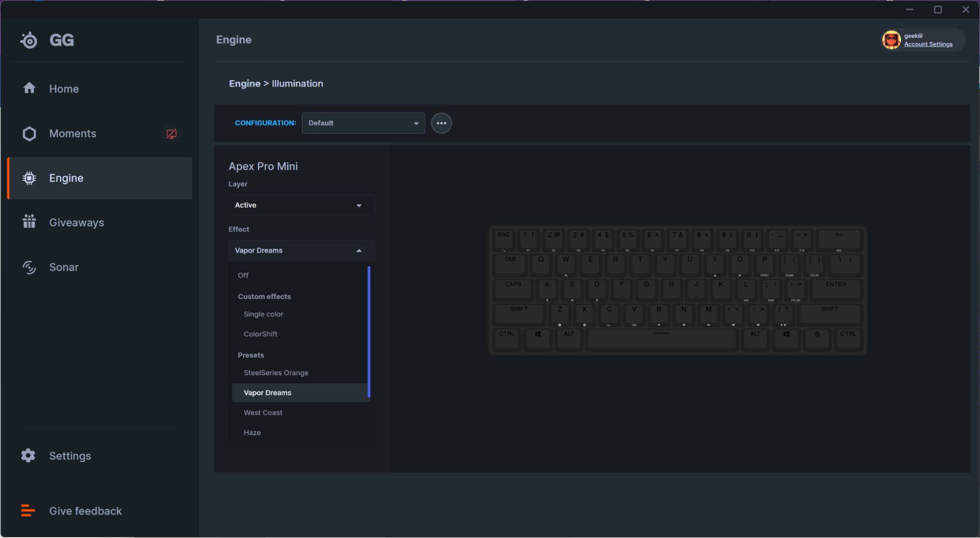Click the M key on the keyboard preview

(708, 314)
